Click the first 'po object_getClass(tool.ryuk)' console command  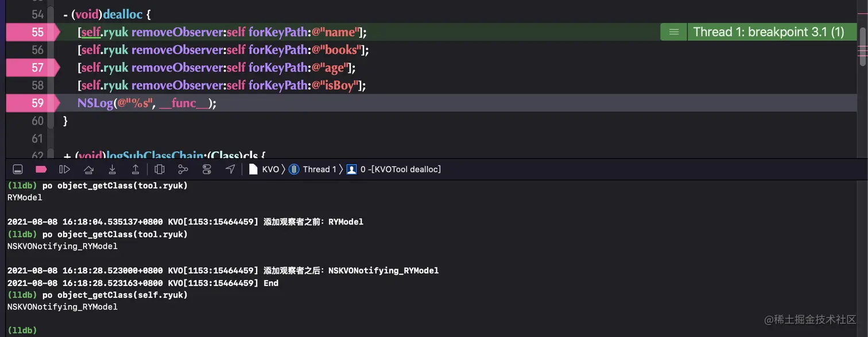click(x=115, y=185)
